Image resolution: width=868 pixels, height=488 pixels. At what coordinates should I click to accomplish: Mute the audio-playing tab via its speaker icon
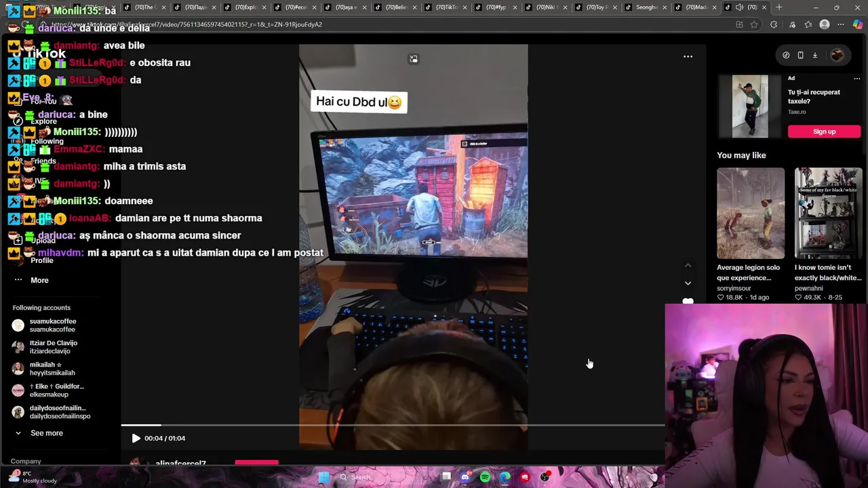pos(739,7)
